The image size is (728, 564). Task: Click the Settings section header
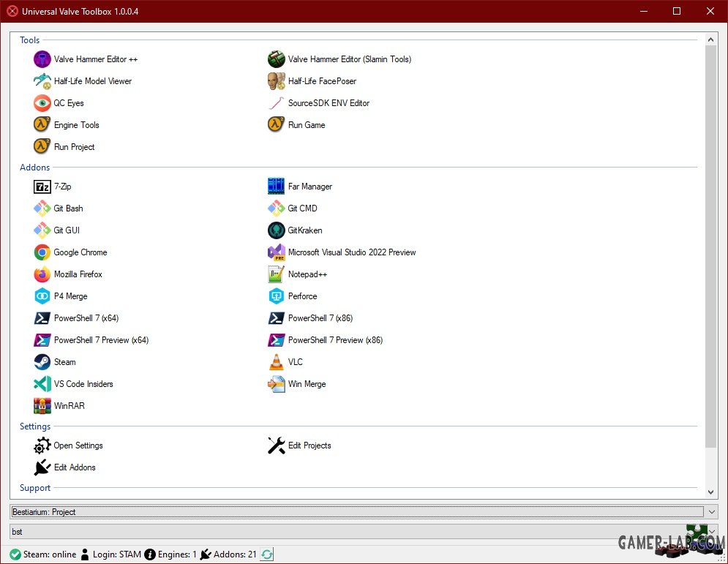click(35, 426)
